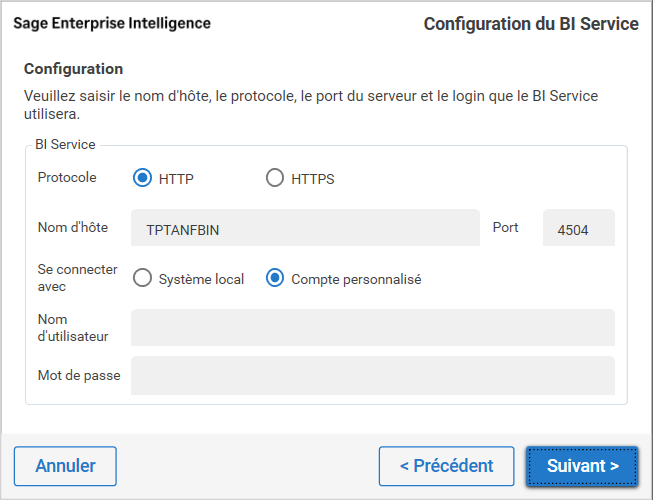This screenshot has height=500, width=653.
Task: Select Système local connection option
Action: tap(142, 279)
